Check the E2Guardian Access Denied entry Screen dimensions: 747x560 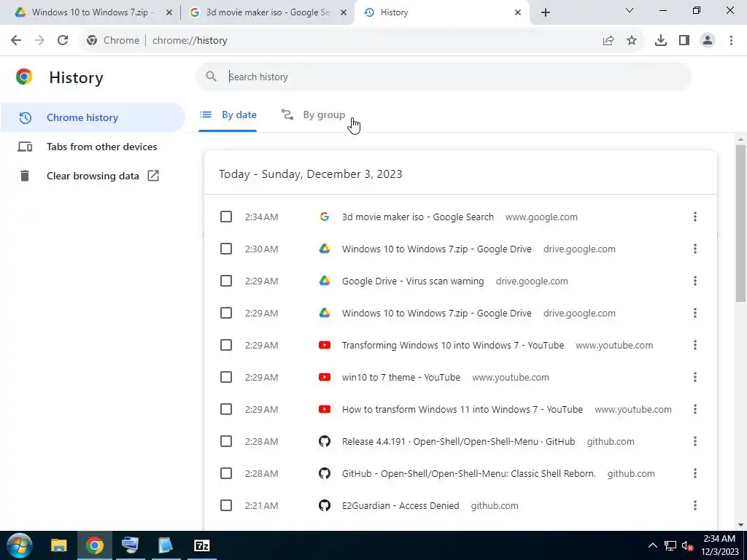[x=226, y=505]
